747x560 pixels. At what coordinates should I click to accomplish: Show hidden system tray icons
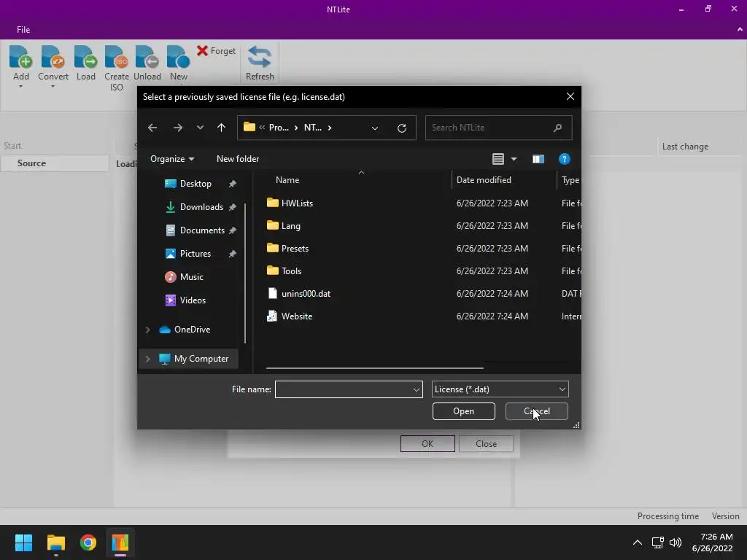pyautogui.click(x=638, y=542)
